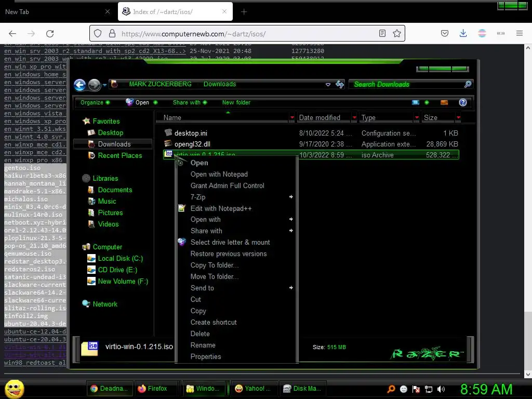Screen dimensions: 532x399
Task: Click the padlock site info icon
Action: tap(112, 34)
